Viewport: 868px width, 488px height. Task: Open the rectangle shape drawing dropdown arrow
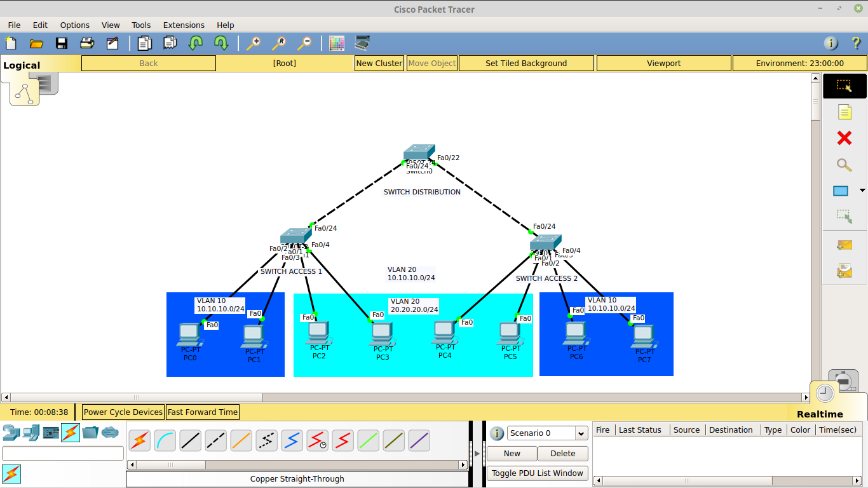click(x=862, y=189)
